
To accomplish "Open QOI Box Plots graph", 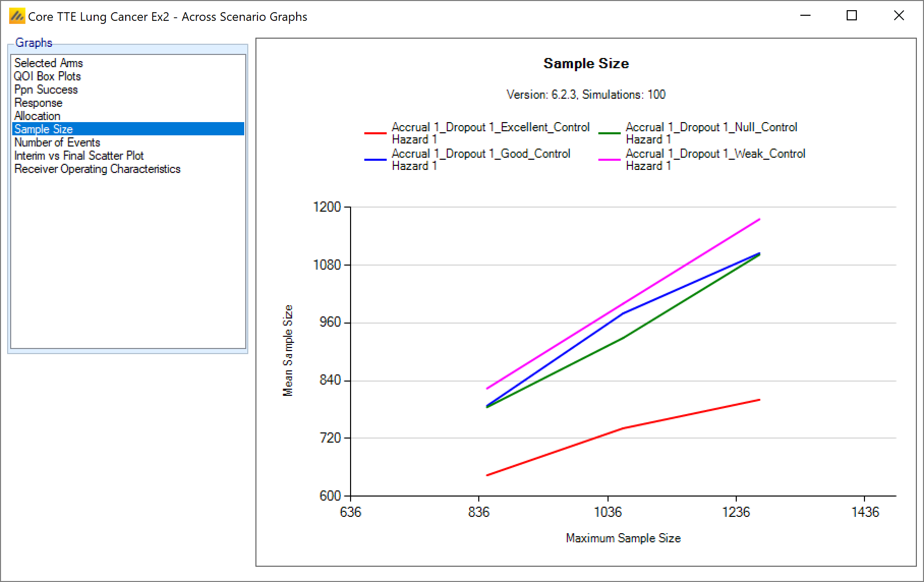I will [47, 76].
